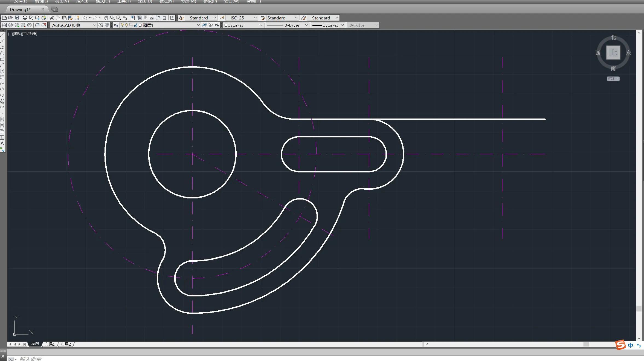The image size is (644, 361).
Task: Toggle freeze sun icon for 图层1
Action: click(x=126, y=25)
